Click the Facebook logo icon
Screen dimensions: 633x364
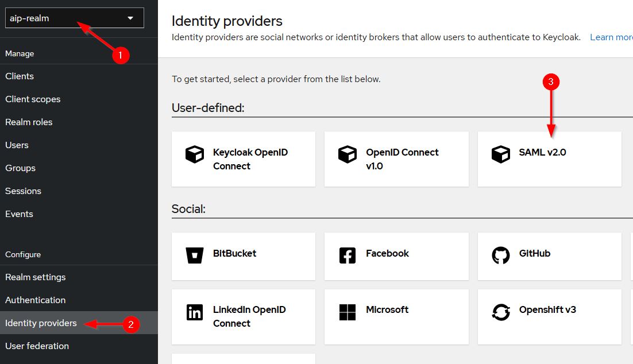(x=348, y=255)
